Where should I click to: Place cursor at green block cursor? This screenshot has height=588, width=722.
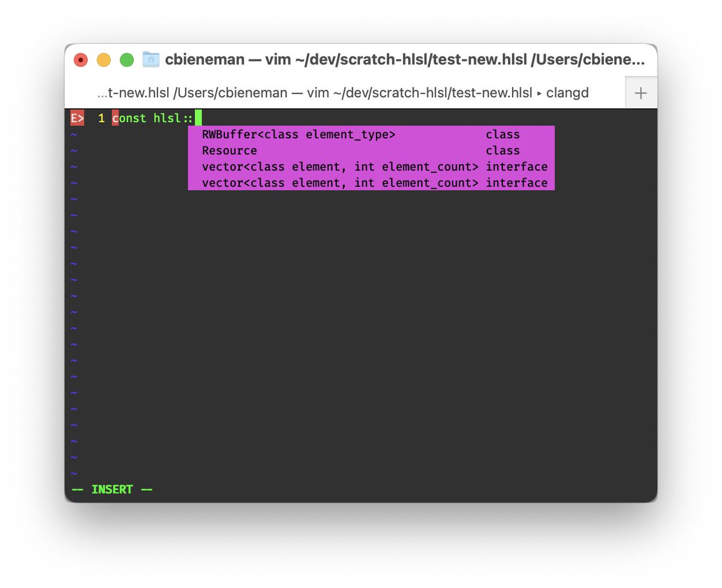point(198,118)
